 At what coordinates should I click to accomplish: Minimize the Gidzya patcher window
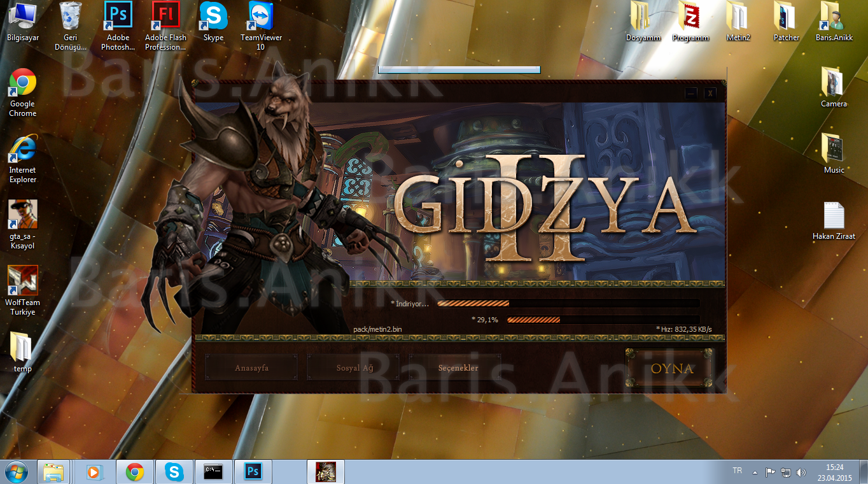click(x=691, y=93)
